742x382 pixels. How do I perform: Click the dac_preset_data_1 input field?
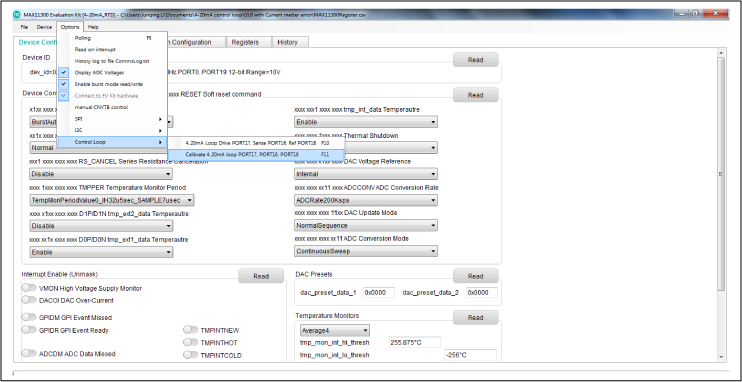379,293
